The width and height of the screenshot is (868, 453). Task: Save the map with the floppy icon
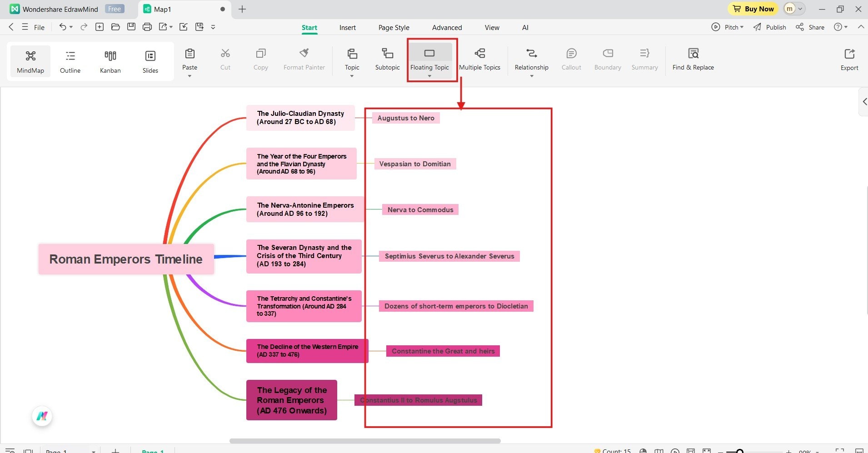[131, 27]
